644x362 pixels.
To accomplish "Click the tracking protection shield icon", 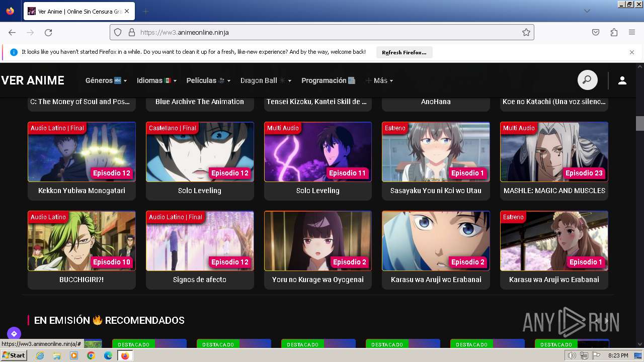I will pyautogui.click(x=118, y=32).
